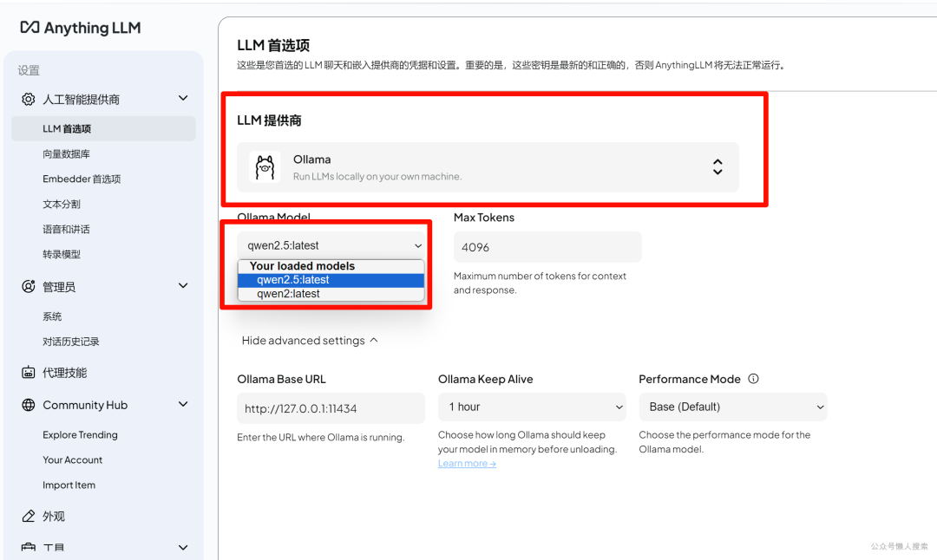937x560 pixels.
Task: Click the Ollama provider name text
Action: 312,160
